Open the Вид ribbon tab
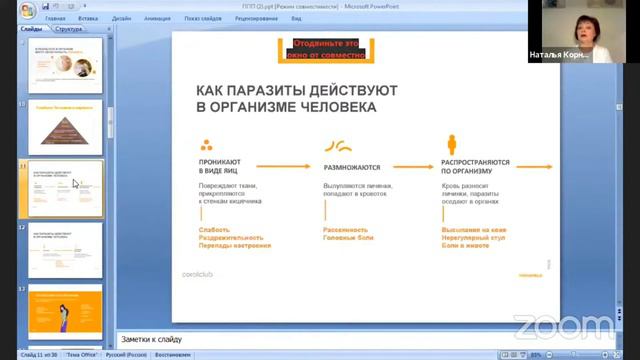The image size is (640, 360). pyautogui.click(x=296, y=19)
